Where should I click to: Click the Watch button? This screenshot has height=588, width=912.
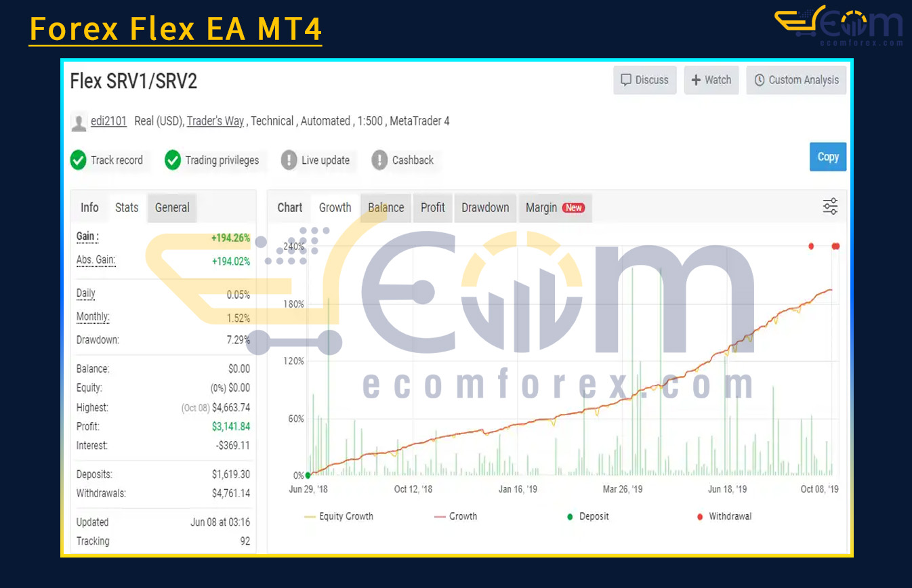pyautogui.click(x=711, y=80)
